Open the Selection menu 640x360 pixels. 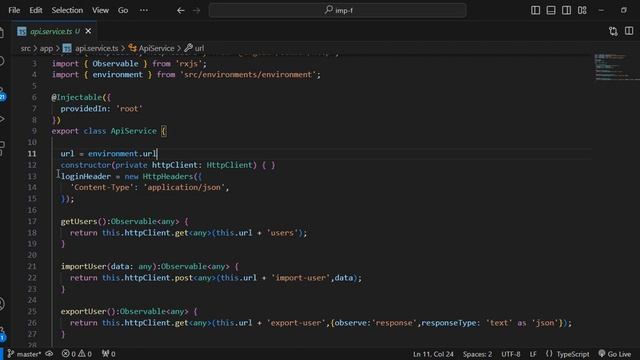[x=67, y=10]
